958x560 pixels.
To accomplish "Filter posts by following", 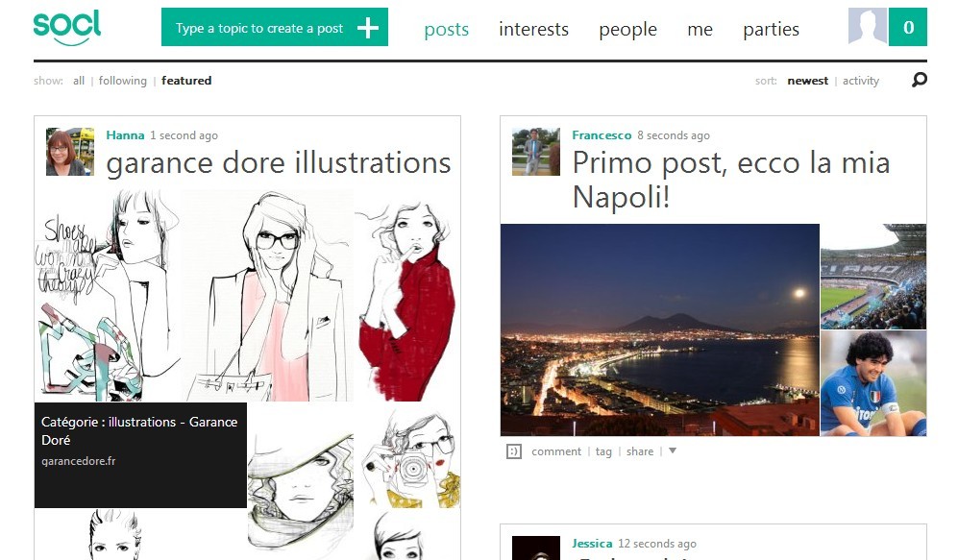I will point(123,81).
